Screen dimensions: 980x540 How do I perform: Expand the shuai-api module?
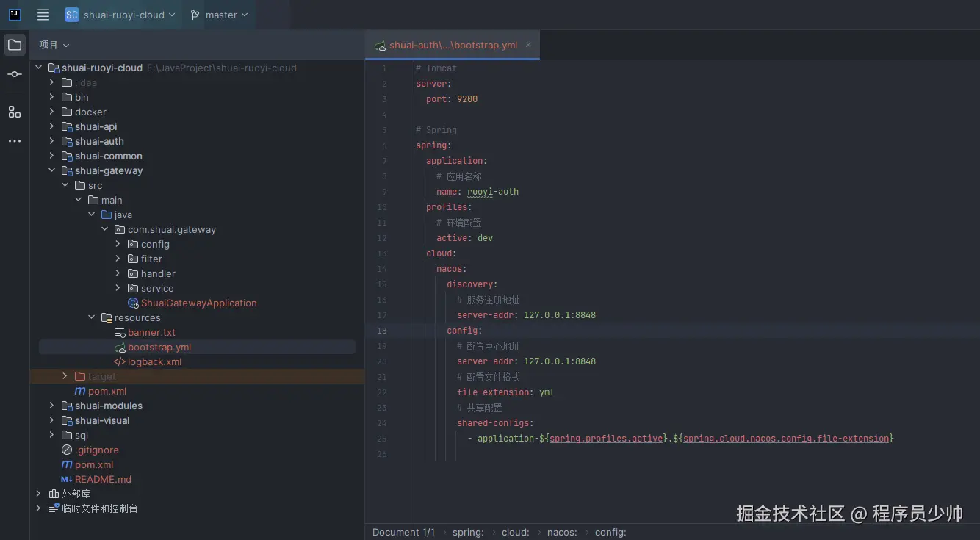tap(51, 126)
